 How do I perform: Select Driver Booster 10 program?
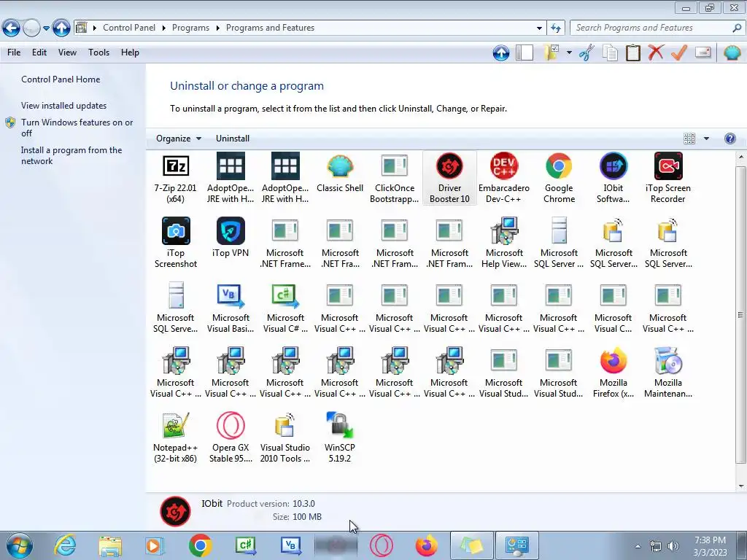[x=449, y=178]
